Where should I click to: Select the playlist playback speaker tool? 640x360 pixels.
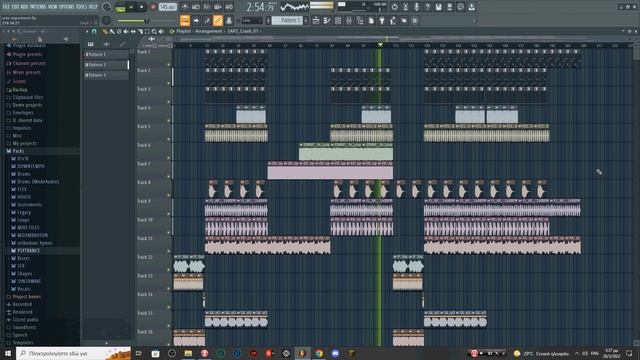(161, 31)
